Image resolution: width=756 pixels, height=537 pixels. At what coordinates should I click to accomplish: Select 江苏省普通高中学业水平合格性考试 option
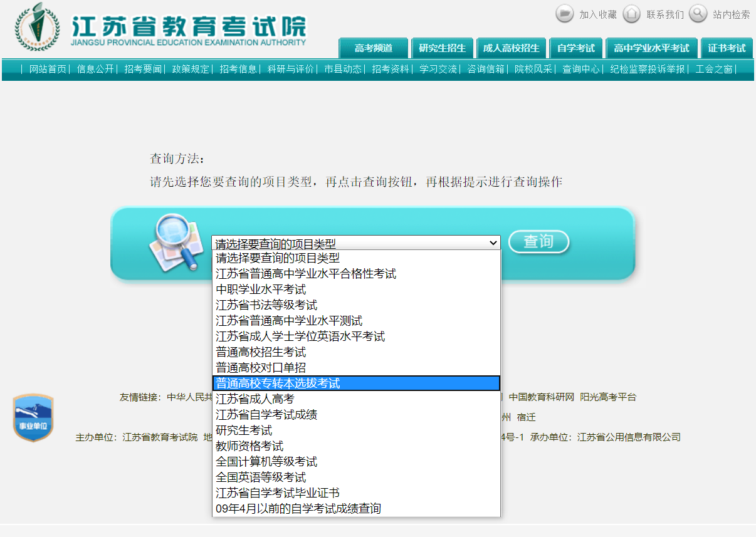356,274
